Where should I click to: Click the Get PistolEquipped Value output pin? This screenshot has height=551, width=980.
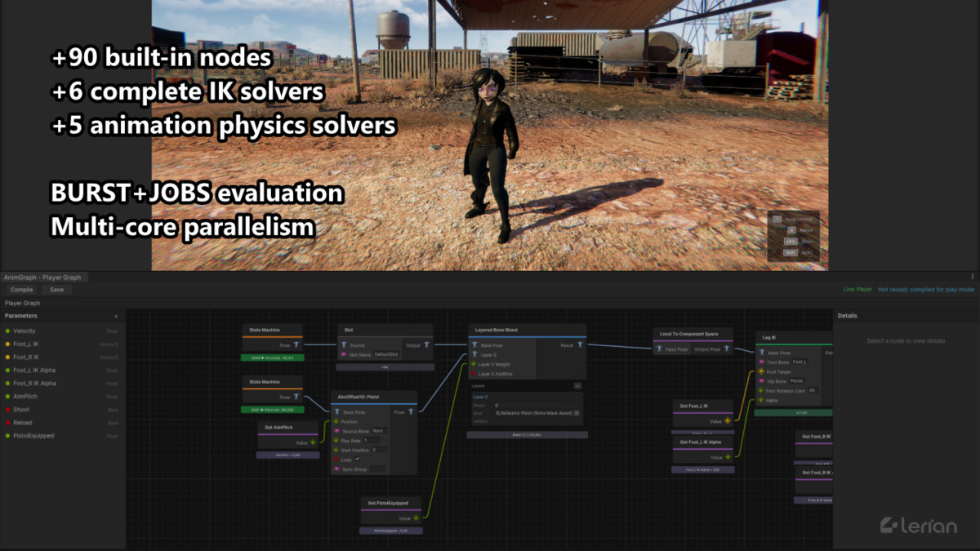(x=416, y=518)
